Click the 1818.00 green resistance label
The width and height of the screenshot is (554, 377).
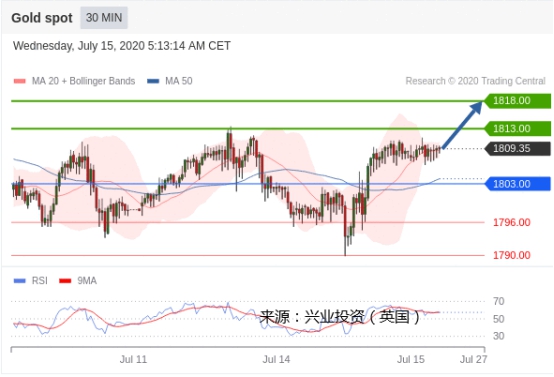click(x=517, y=101)
